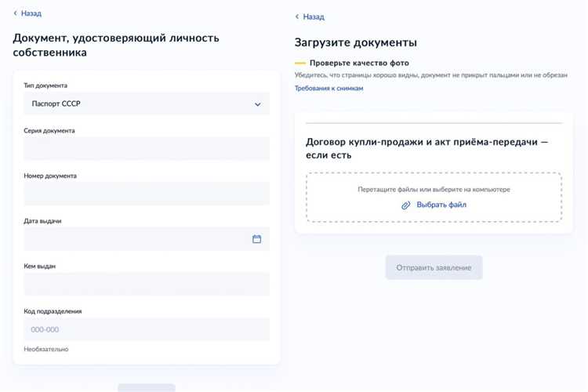
Task: Click the Выбрать файл link
Action: click(441, 205)
